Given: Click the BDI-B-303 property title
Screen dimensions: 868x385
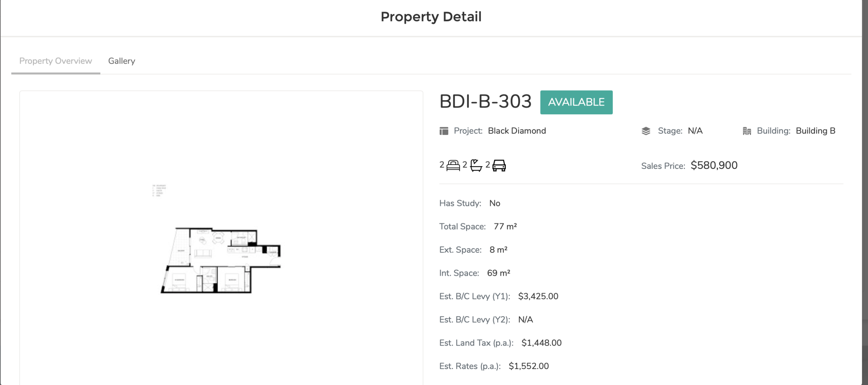Looking at the screenshot, I should (485, 101).
